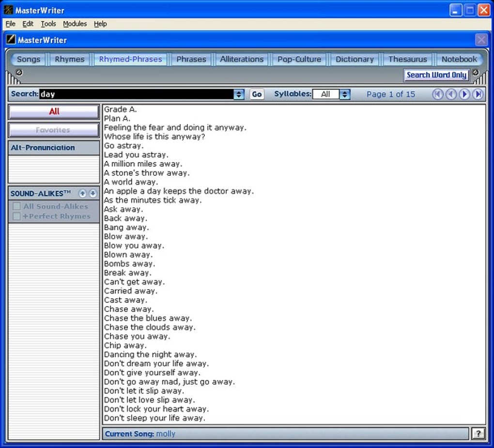This screenshot has width=494, height=448.
Task: Click the MasterWriter title bar app icon
Action: [x=8, y=10]
